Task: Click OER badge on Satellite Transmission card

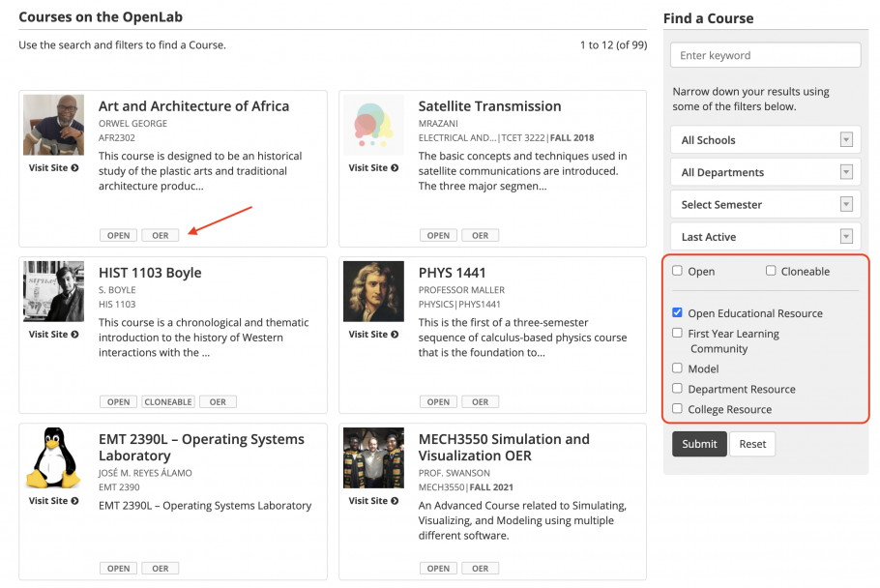Action: (481, 236)
